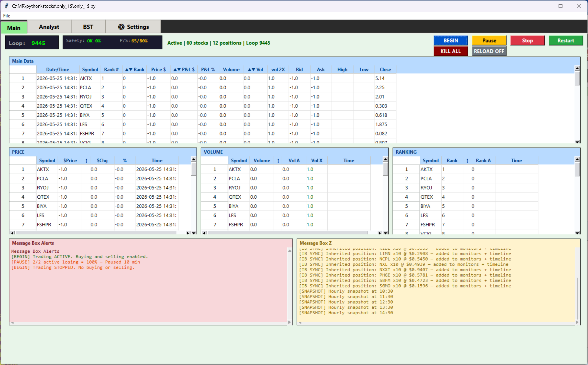The height and width of the screenshot is (365, 588).
Task: Click the Main Data scrollbar thumb
Action: tap(577, 78)
